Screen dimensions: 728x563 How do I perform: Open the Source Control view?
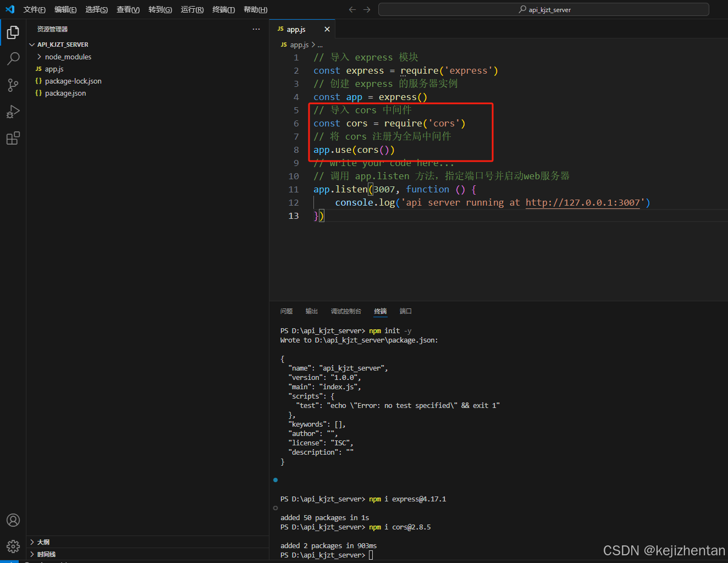tap(13, 85)
